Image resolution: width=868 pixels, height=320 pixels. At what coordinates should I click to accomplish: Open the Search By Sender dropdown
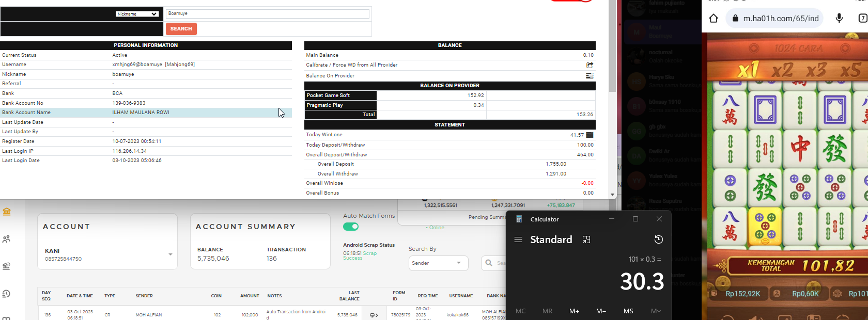(438, 263)
